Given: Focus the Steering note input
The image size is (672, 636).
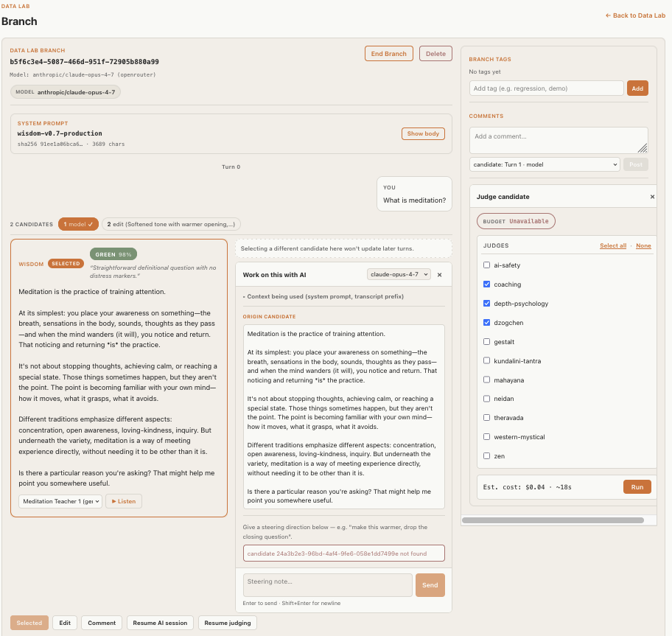Looking at the screenshot, I should pos(327,585).
